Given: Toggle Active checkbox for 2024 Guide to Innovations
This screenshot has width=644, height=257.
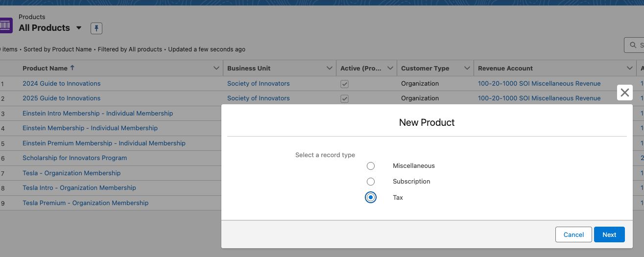Looking at the screenshot, I should click(345, 84).
